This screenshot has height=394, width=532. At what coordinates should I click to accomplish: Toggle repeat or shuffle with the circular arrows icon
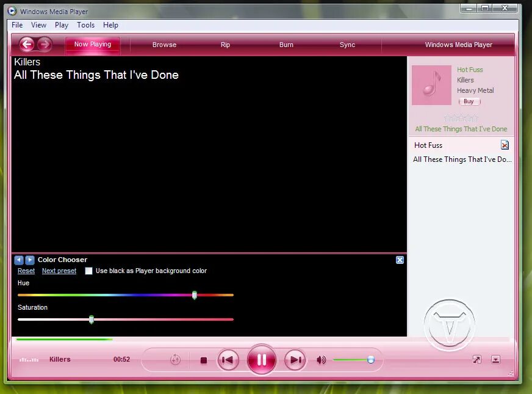click(175, 359)
